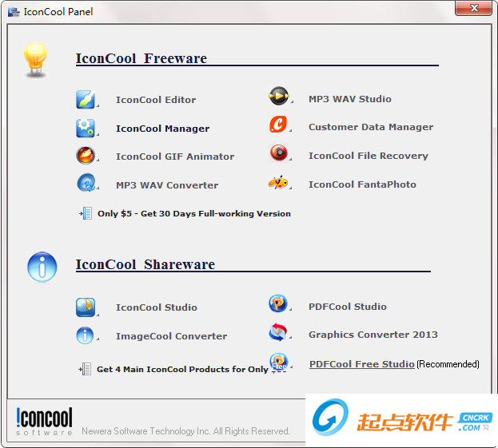Viewport: 498px width, 448px height.
Task: Click the IconCool GIF Animator icon
Action: coord(86,156)
